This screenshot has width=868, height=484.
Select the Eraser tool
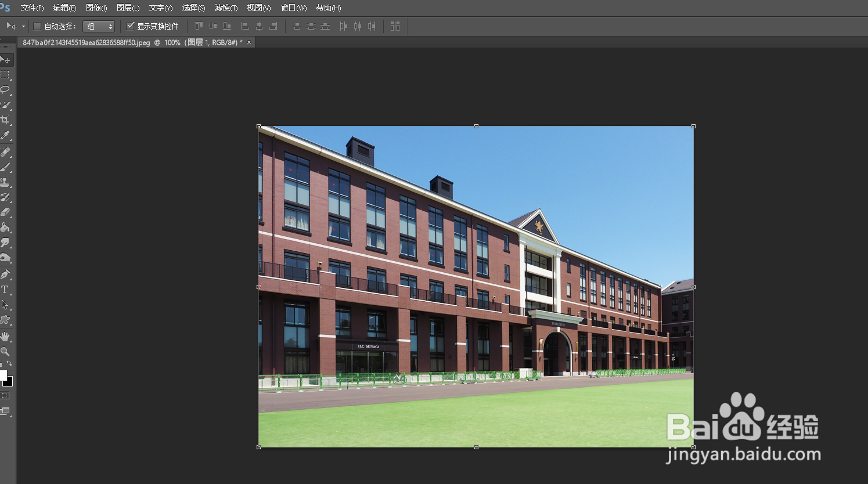[5, 212]
